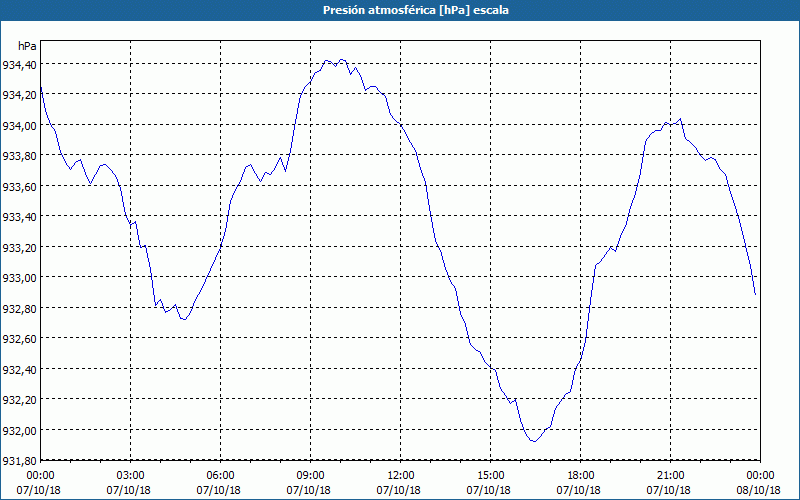Click the 21:00 time axis label
Image resolution: width=800 pixels, height=500 pixels.
click(x=670, y=476)
